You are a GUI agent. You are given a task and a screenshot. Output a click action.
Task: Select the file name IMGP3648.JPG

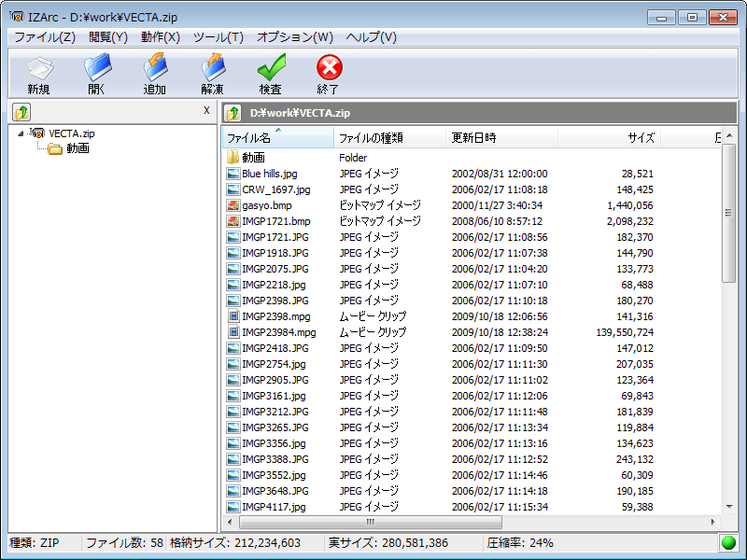(275, 491)
